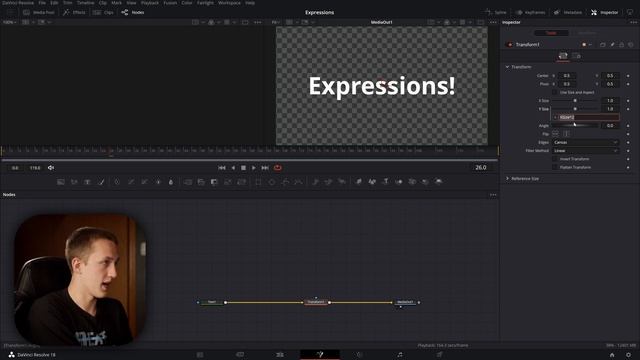Add a Matte Control node from the toolbar

pyautogui.click(x=214, y=182)
